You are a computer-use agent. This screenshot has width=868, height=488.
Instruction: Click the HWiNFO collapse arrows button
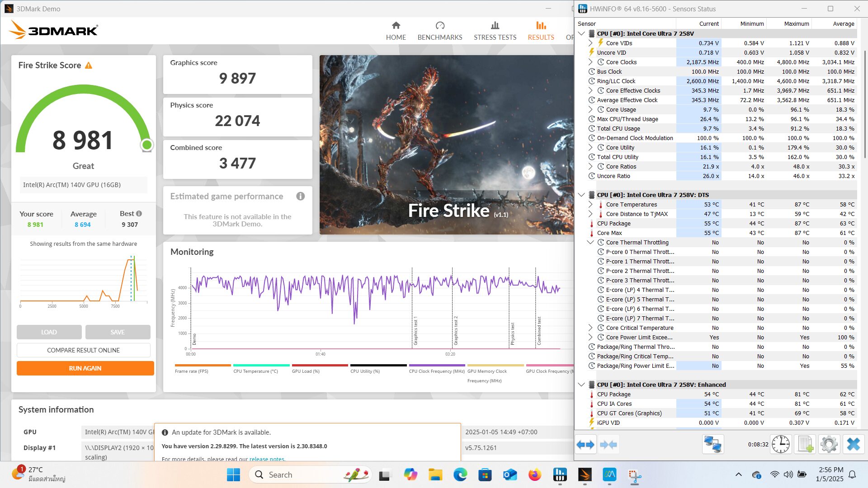(x=608, y=445)
